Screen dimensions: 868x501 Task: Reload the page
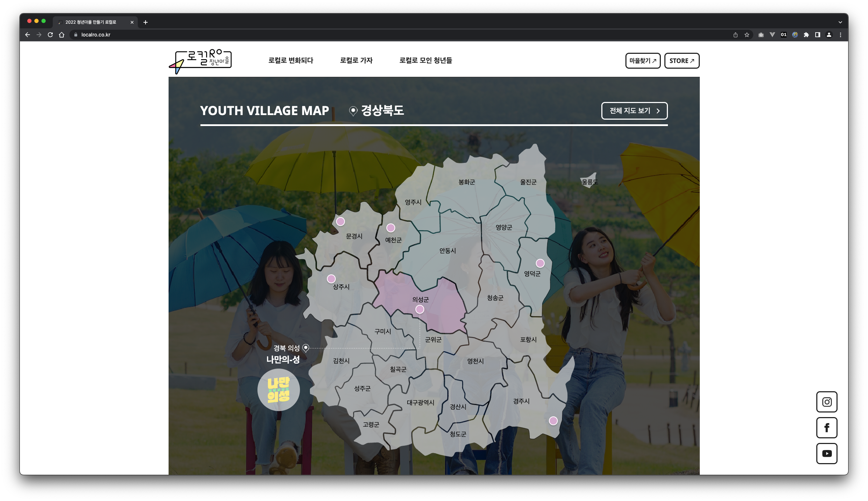50,35
